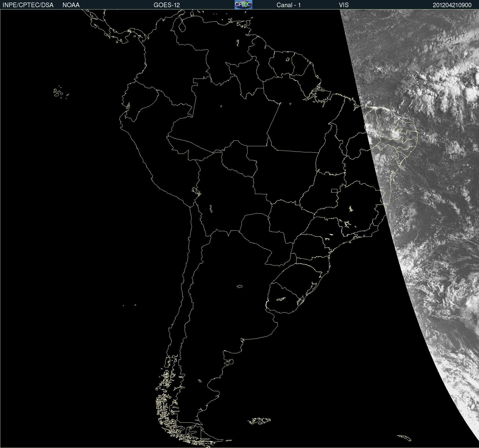479x448 pixels.
Task: Click the Canal - 1 label
Action: click(289, 5)
